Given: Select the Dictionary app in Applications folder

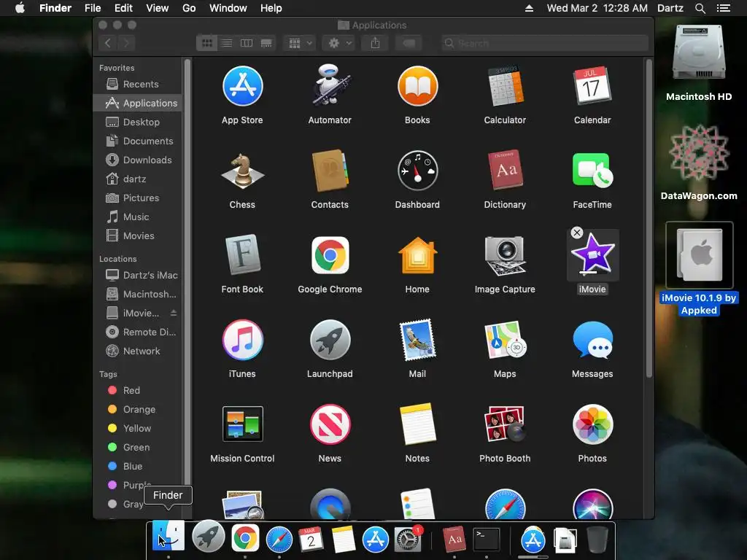Looking at the screenshot, I should coord(505,170).
